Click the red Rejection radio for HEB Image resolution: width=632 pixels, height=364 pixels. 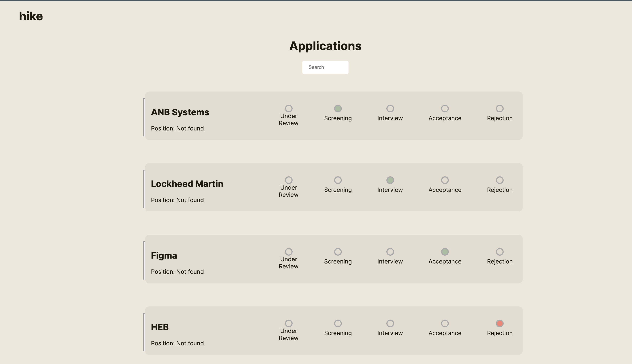click(499, 323)
